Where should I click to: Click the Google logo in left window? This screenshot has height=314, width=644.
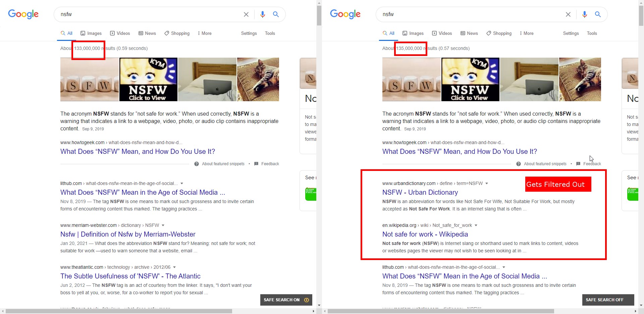23,14
